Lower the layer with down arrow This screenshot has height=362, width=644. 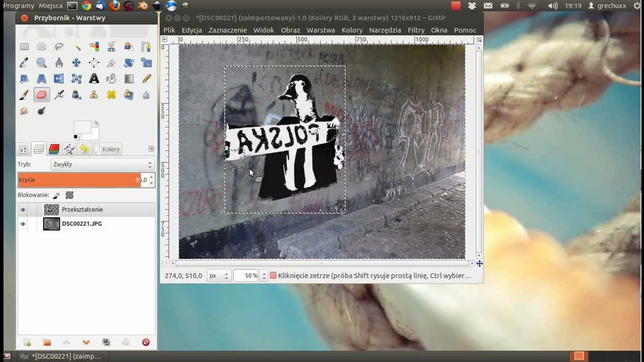point(86,342)
